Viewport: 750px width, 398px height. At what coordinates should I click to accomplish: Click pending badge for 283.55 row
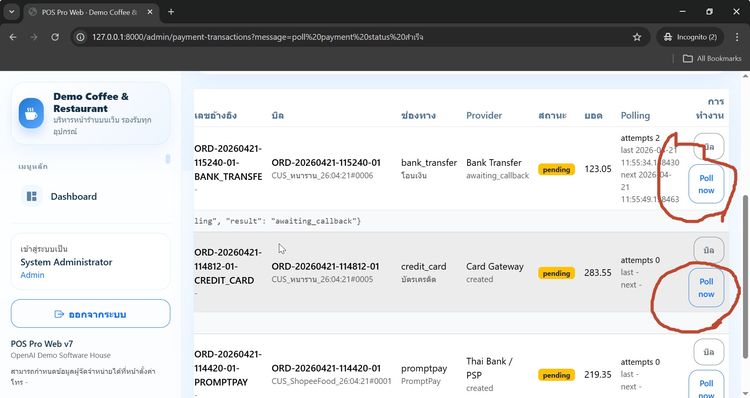pyautogui.click(x=556, y=273)
